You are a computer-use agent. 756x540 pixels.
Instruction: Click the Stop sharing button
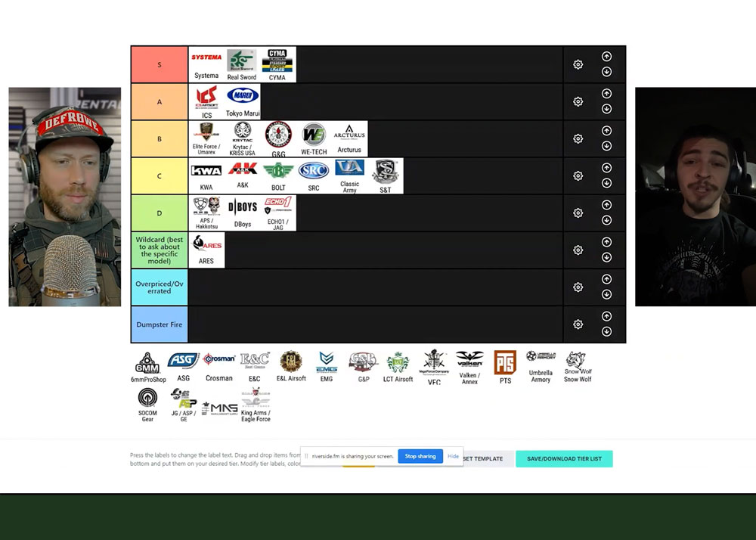pos(420,456)
